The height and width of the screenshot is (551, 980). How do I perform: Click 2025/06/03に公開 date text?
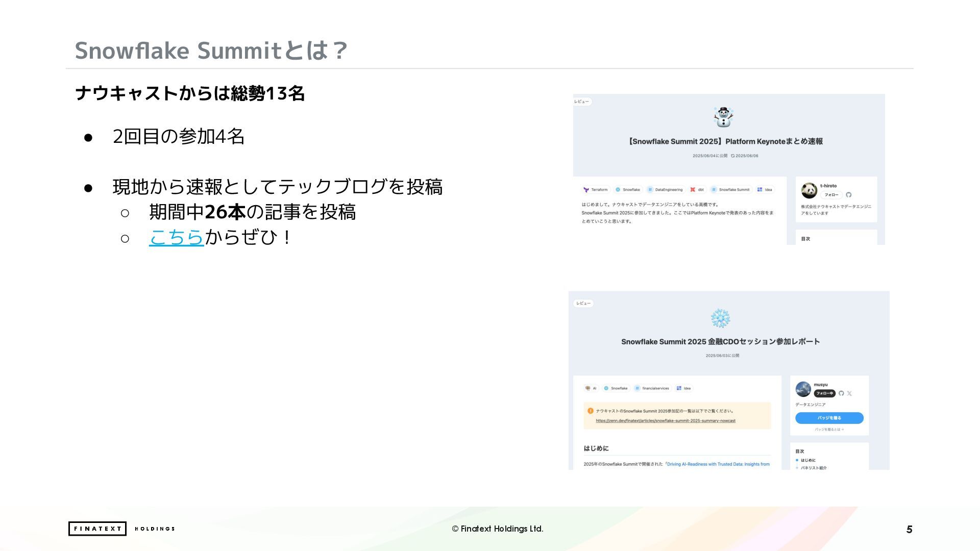coord(722,356)
